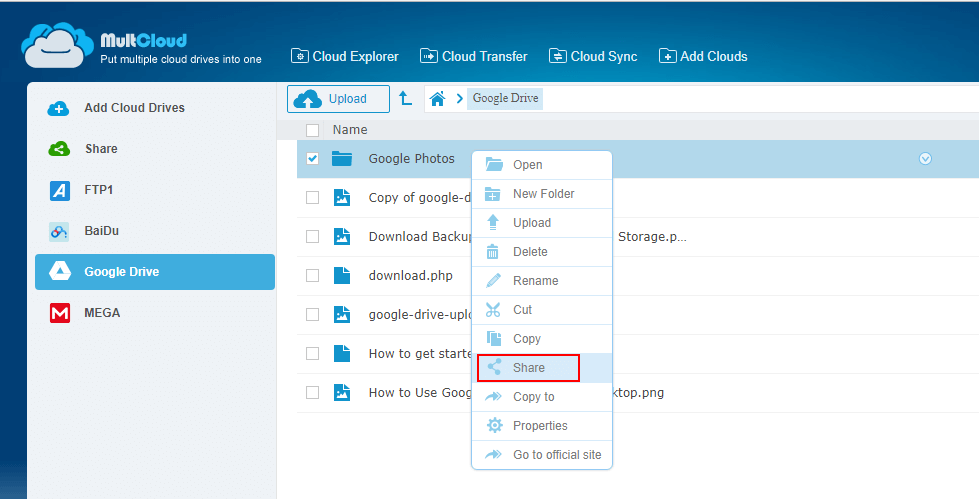The height and width of the screenshot is (499, 979).
Task: Open the Cloud Transfer page
Action: coord(473,56)
